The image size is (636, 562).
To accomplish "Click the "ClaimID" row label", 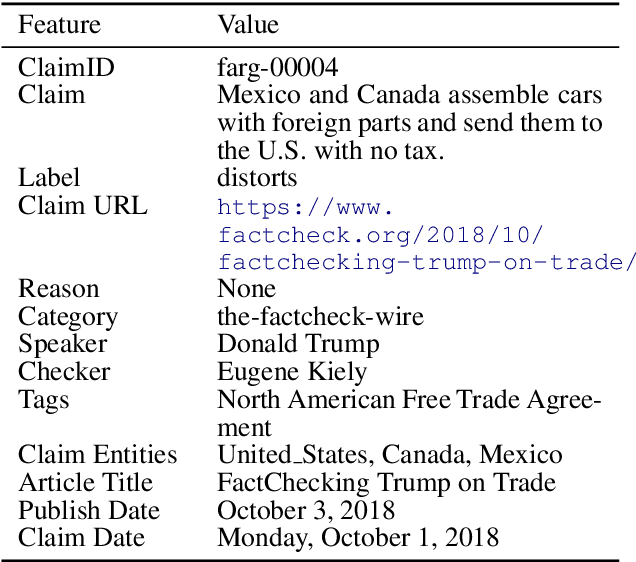I will click(x=66, y=68).
